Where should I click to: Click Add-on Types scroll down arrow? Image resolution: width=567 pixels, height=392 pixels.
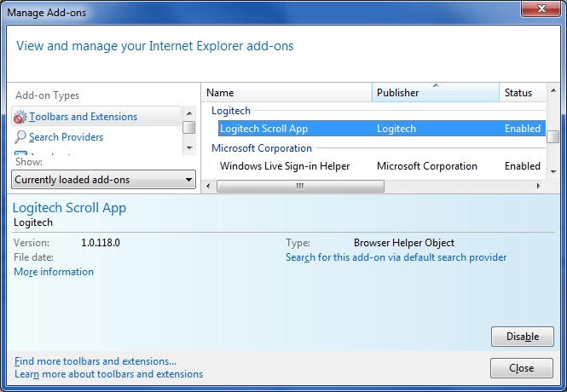[x=189, y=147]
